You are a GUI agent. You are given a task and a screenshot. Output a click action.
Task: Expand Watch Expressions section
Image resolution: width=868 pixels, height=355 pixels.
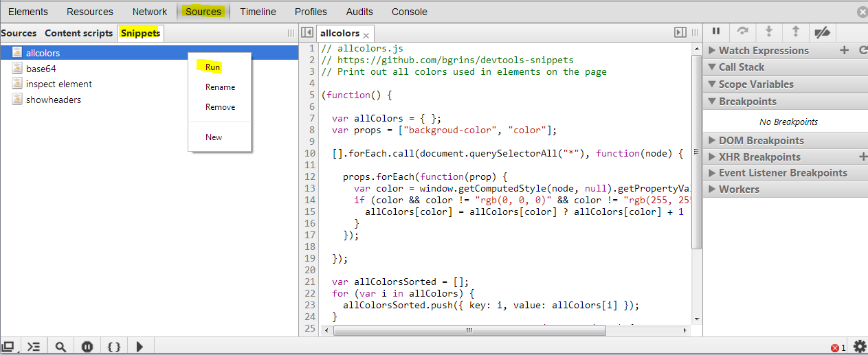click(x=712, y=50)
